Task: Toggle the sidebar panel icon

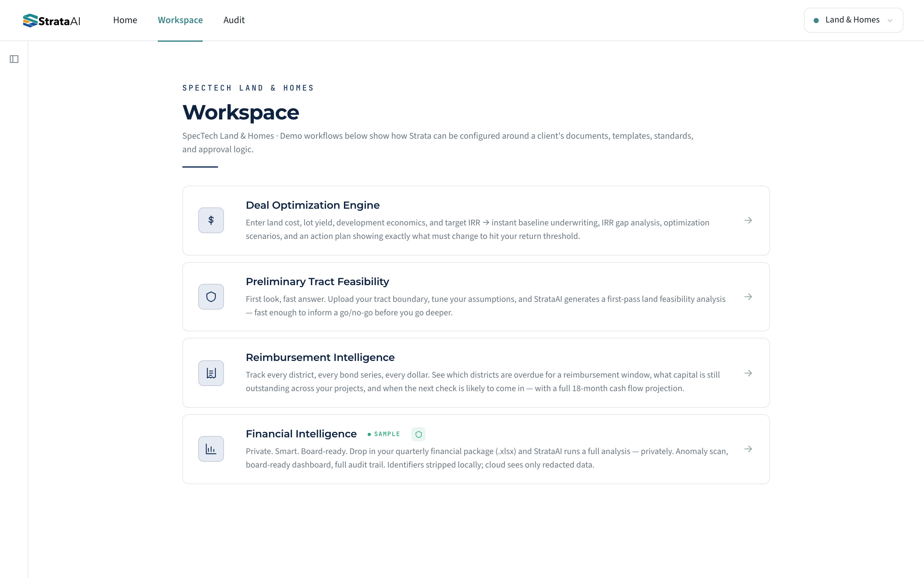Action: pyautogui.click(x=14, y=59)
